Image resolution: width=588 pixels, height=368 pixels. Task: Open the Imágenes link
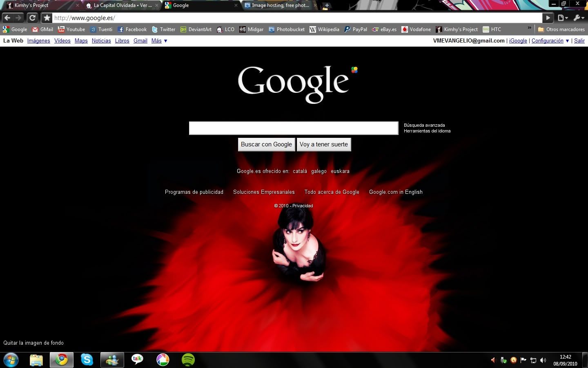pos(38,41)
